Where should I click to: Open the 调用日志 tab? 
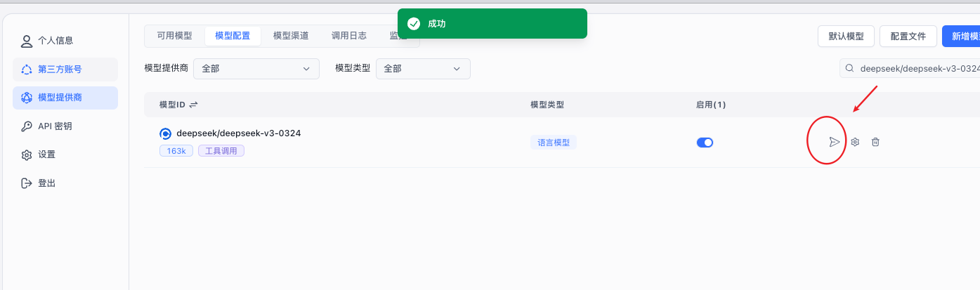[349, 36]
